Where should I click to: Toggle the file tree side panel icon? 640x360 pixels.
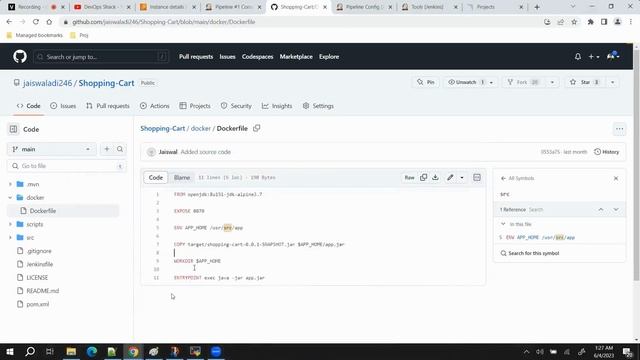click(x=13, y=129)
